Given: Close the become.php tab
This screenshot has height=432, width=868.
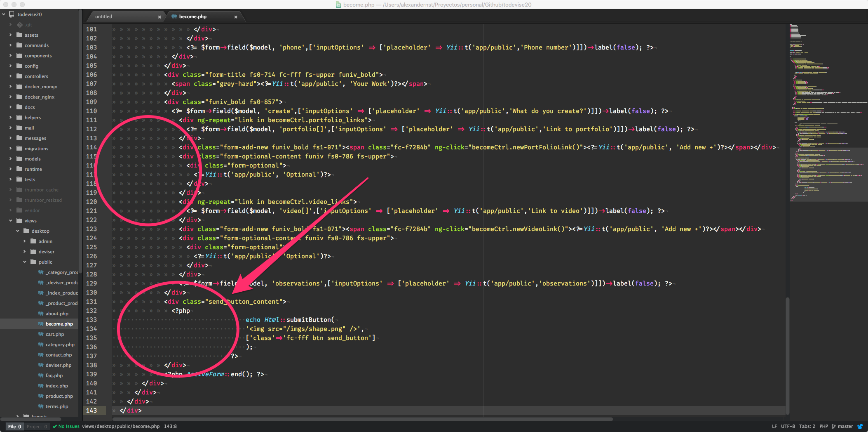Looking at the screenshot, I should pyautogui.click(x=236, y=17).
